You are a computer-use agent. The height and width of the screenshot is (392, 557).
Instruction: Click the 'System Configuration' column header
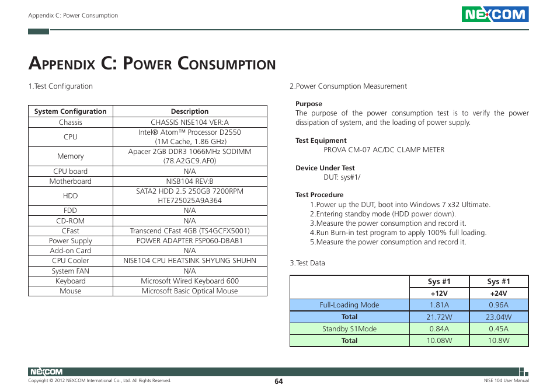coord(70,111)
